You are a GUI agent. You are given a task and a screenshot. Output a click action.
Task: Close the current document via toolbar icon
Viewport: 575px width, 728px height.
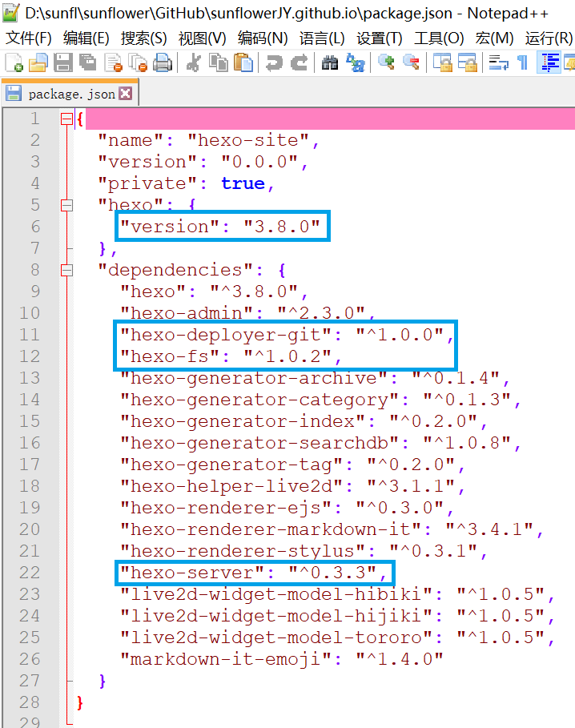pyautogui.click(x=113, y=62)
